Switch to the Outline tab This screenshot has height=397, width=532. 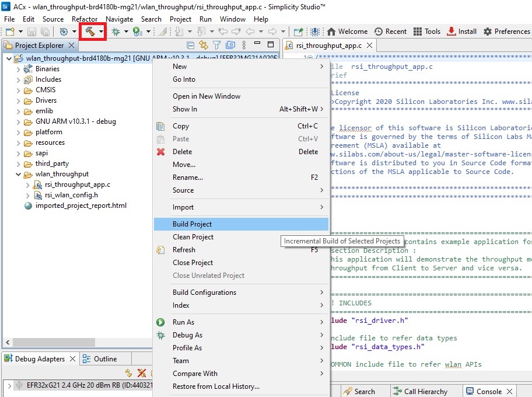click(x=105, y=359)
